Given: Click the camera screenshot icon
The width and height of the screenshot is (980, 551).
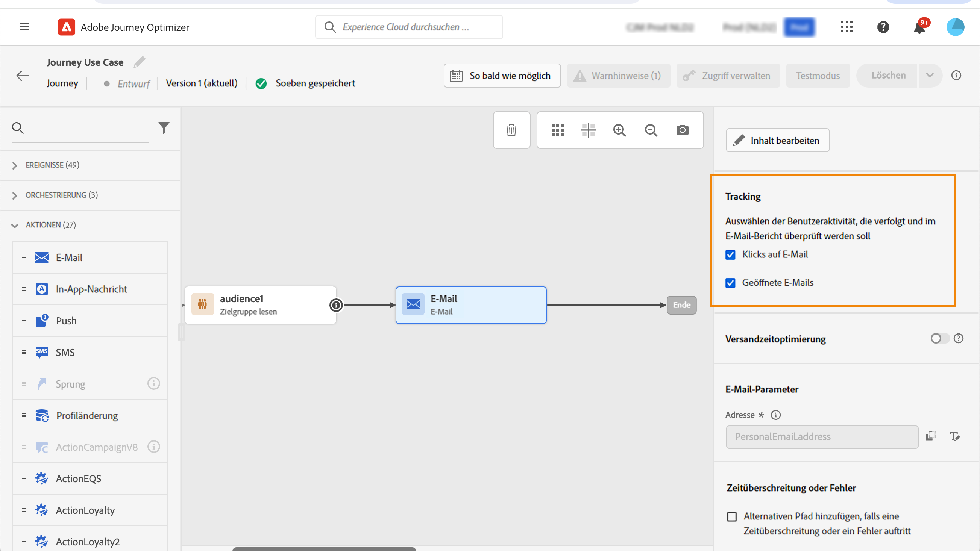Looking at the screenshot, I should 682,130.
